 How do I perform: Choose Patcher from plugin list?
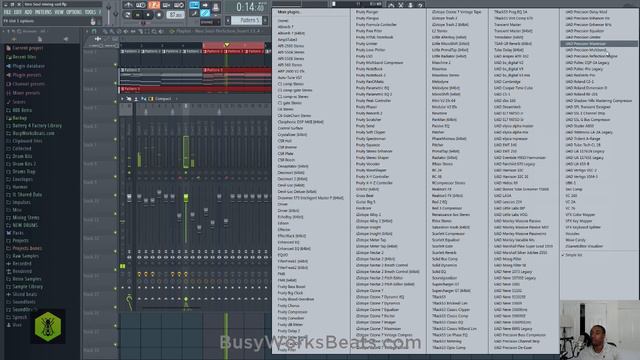tap(438, 132)
